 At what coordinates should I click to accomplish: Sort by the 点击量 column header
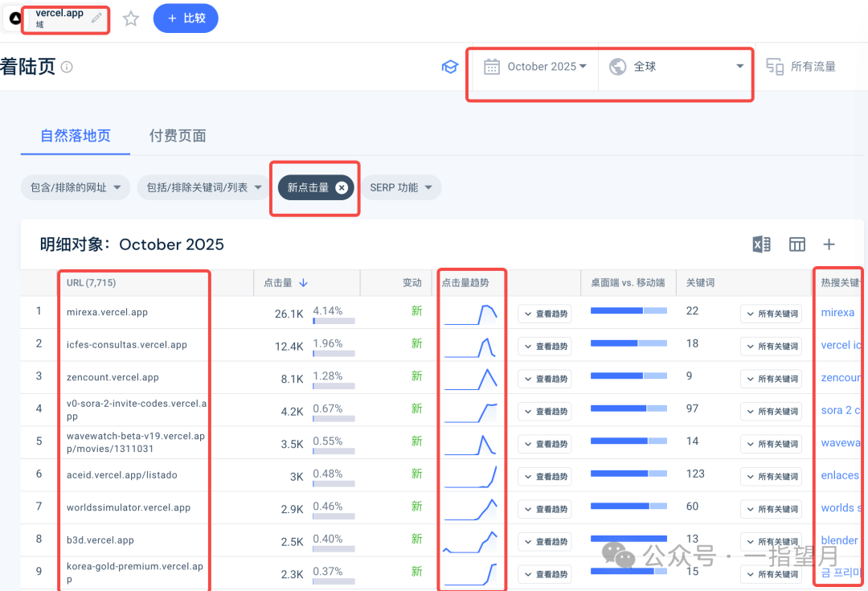[x=285, y=283]
